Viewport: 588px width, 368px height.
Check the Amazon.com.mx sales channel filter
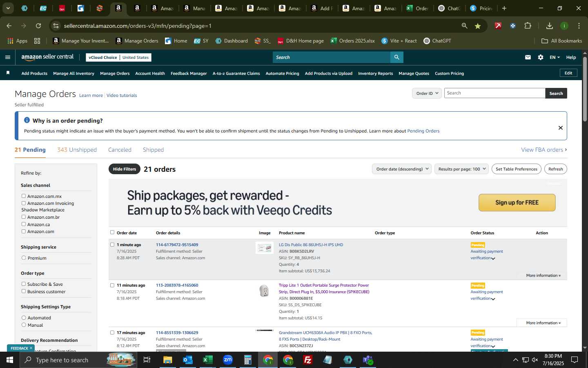24,196
